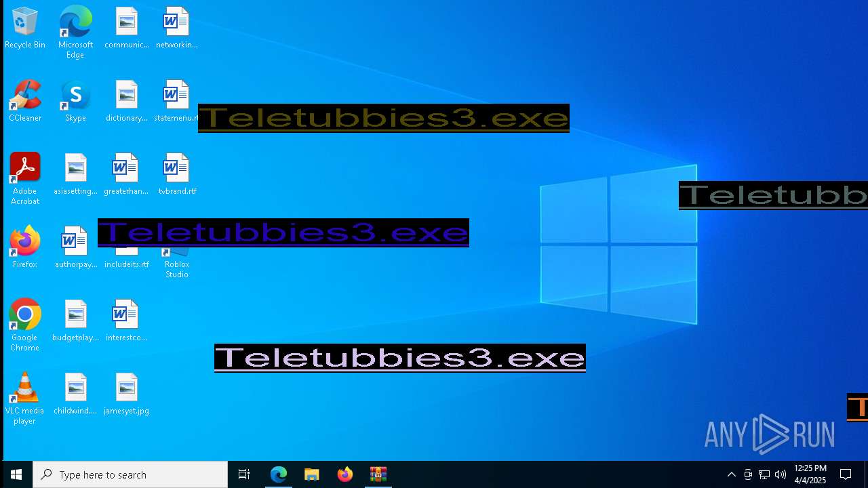Open the Meet Now tray icon
868x488 pixels.
(x=748, y=474)
